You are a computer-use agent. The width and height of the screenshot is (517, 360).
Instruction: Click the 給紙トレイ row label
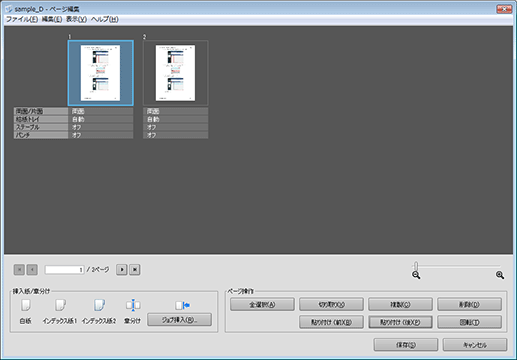tap(41, 119)
